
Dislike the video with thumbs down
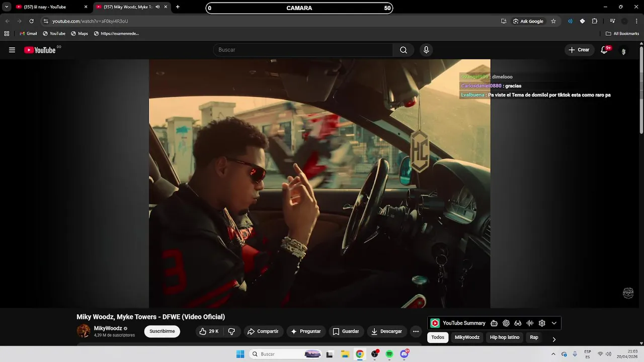click(231, 331)
